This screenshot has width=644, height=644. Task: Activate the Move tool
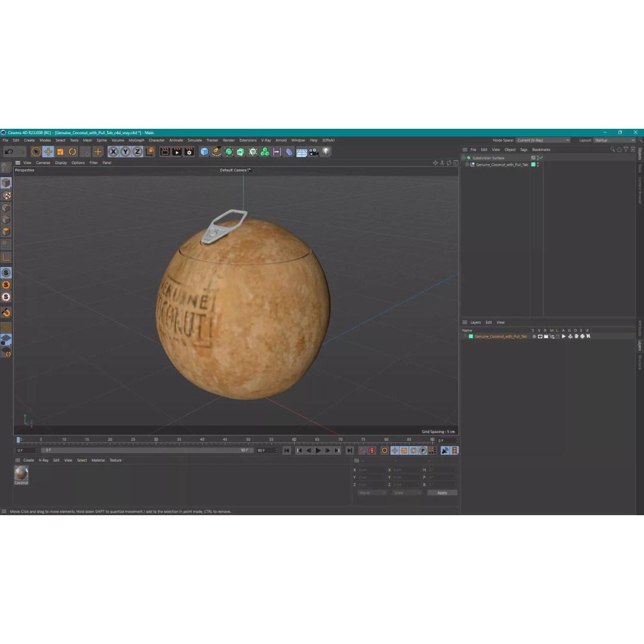coord(48,151)
